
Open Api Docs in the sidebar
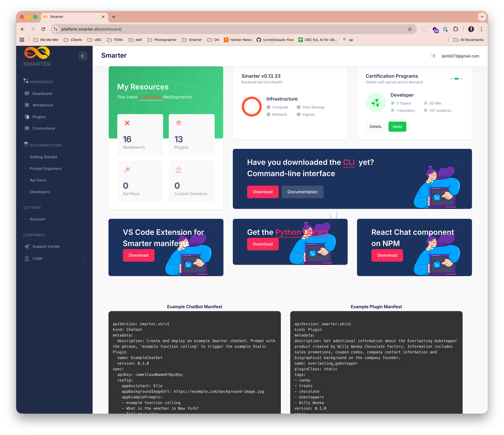click(38, 180)
